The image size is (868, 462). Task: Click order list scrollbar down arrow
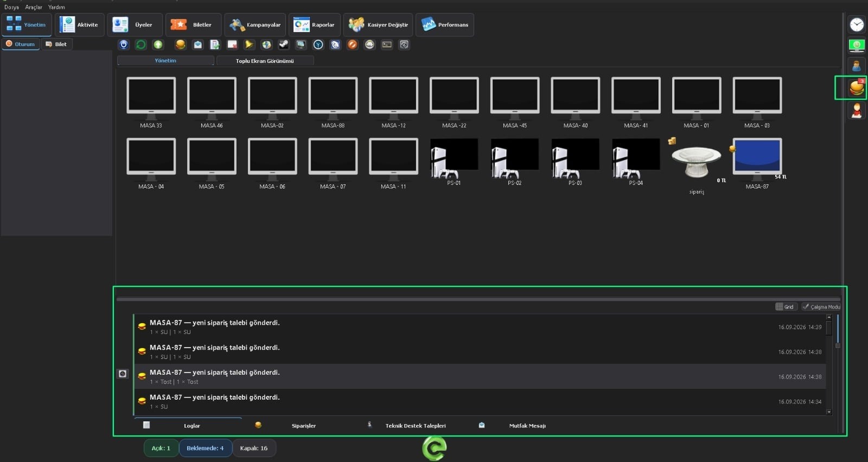(x=829, y=412)
